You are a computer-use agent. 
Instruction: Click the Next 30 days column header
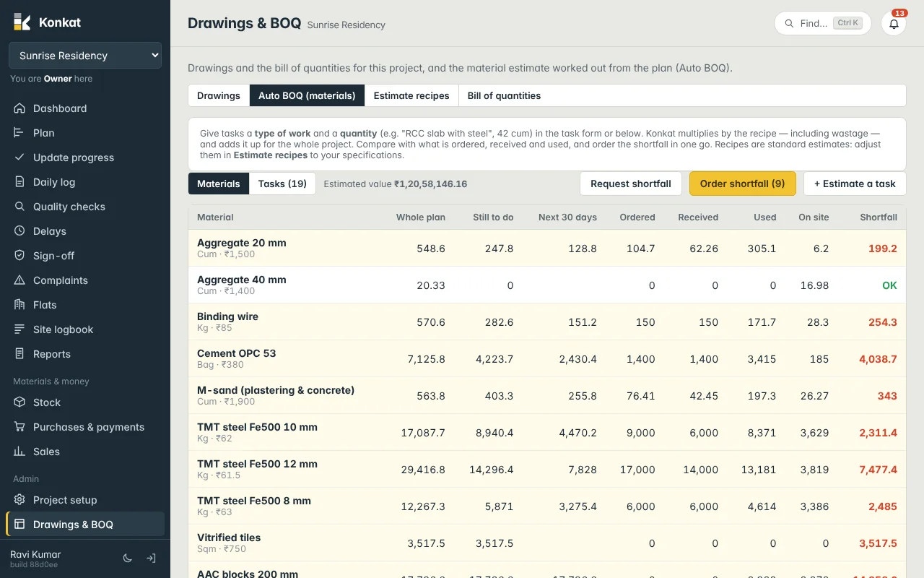(x=567, y=217)
